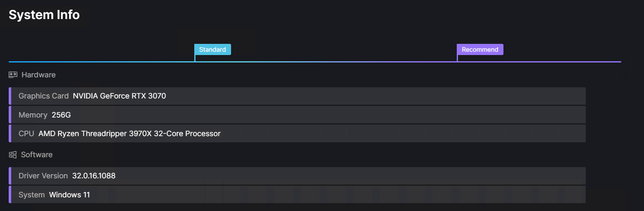This screenshot has height=211, width=644.
Task: Select the Standard marker on the bar
Action: click(x=212, y=50)
